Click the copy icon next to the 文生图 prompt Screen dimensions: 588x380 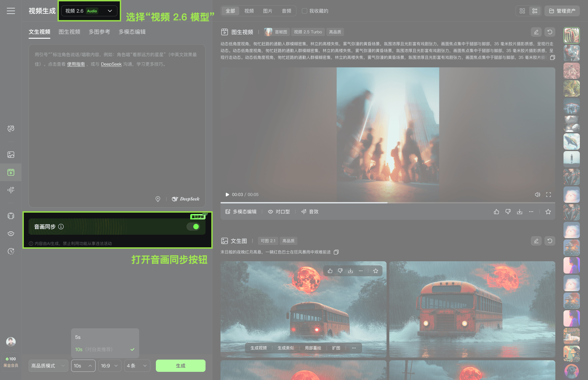point(336,252)
